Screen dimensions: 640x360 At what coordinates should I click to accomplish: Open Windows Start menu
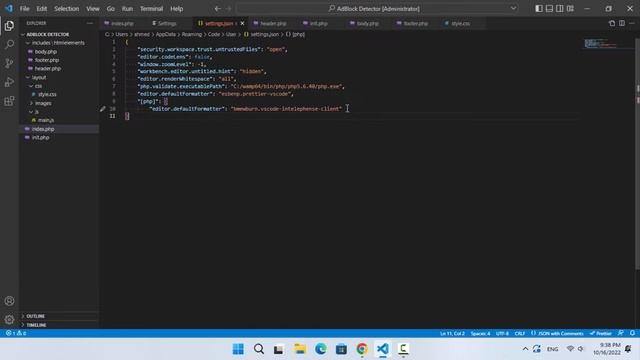click(x=238, y=349)
